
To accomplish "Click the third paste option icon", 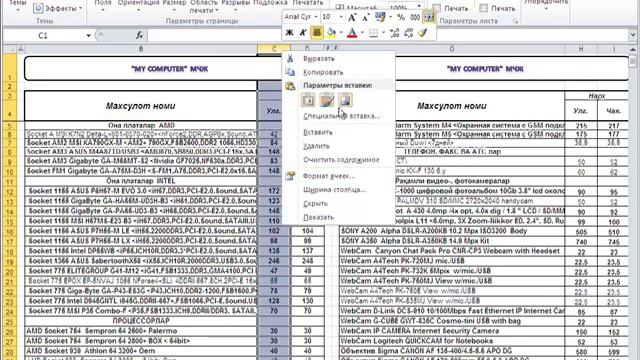I will [345, 100].
